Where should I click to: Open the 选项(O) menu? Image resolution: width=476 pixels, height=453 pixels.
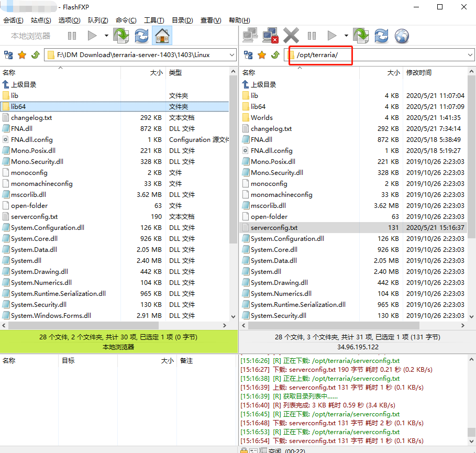69,20
